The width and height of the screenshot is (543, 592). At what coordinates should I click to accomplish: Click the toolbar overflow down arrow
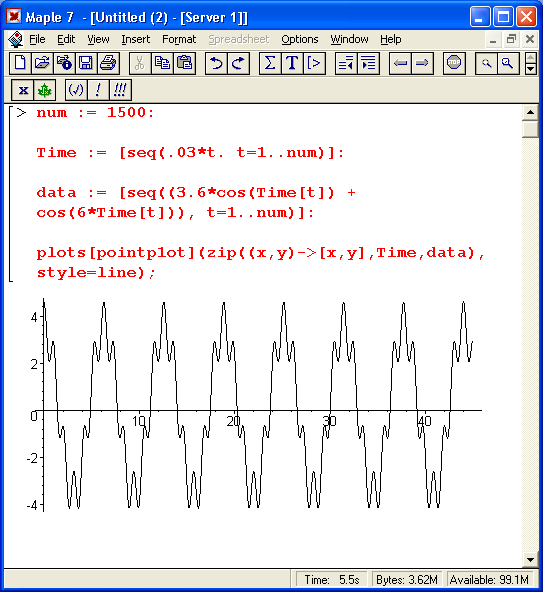(531, 69)
